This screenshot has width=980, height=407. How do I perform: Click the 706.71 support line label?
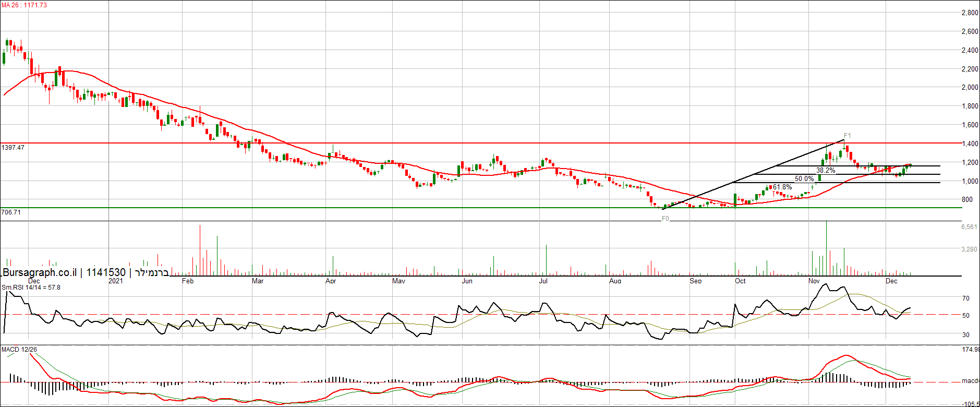(x=11, y=212)
